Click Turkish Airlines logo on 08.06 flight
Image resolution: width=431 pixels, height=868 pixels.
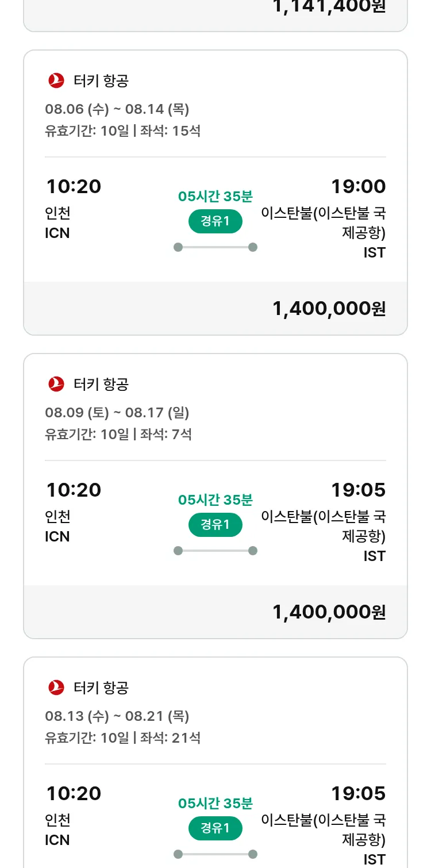56,80
